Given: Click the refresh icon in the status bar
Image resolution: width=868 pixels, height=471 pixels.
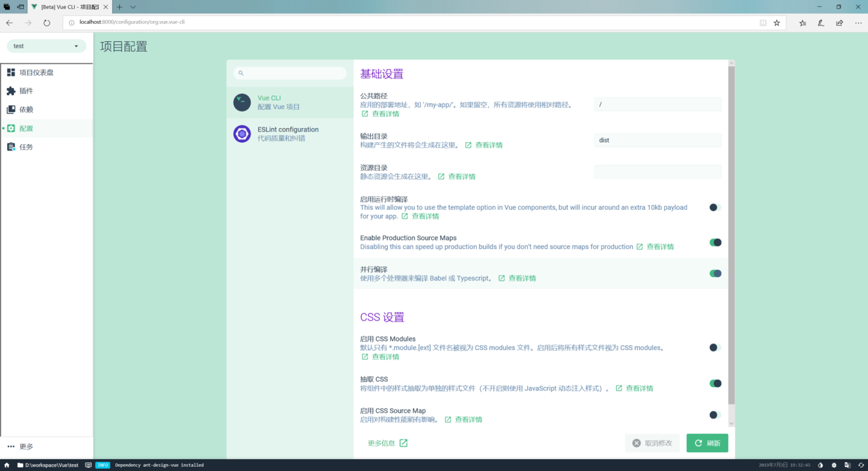Looking at the screenshot, I should tap(860, 465).
